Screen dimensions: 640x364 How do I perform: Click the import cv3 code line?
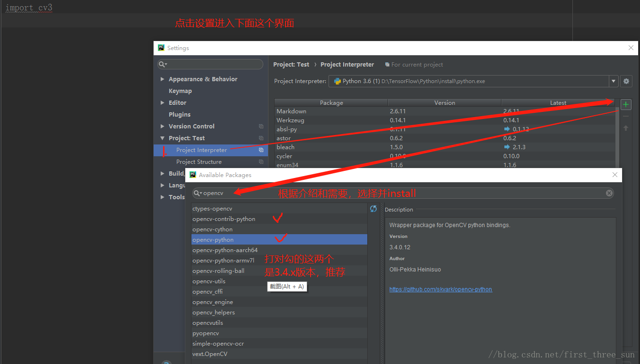(29, 8)
